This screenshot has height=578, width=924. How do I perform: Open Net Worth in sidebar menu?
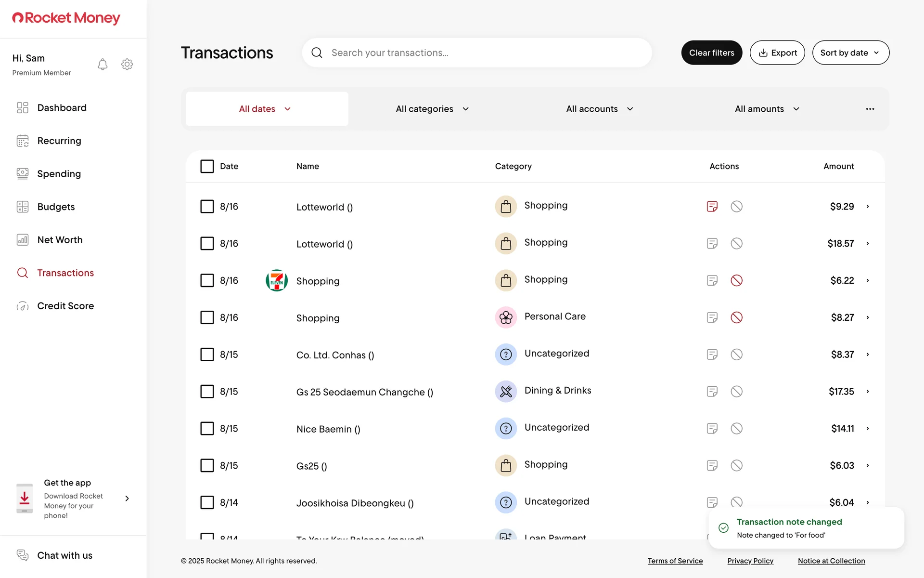pos(60,240)
